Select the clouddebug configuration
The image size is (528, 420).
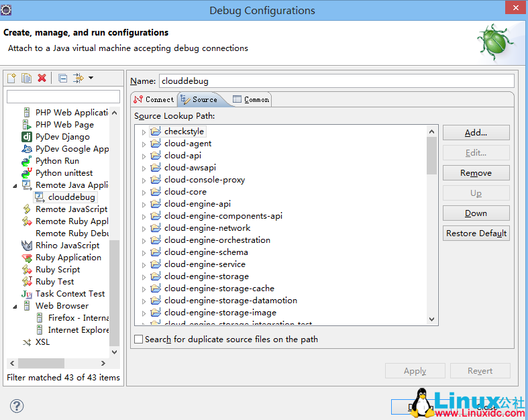[x=65, y=197]
